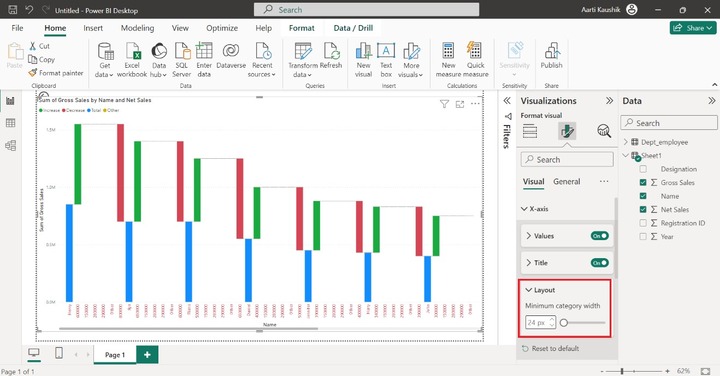Screen dimensions: 720x376
Task: Toggle the X-axis Values switch
Action: 600,236
